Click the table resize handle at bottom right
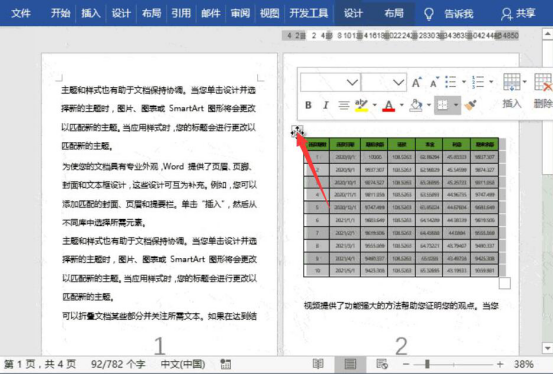The width and height of the screenshot is (554, 374). point(505,283)
